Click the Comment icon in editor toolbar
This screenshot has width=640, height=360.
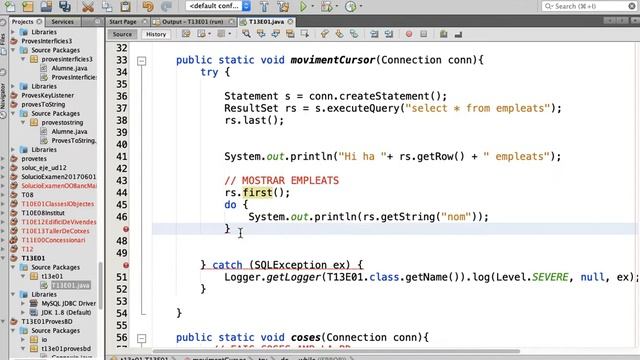pos(444,34)
